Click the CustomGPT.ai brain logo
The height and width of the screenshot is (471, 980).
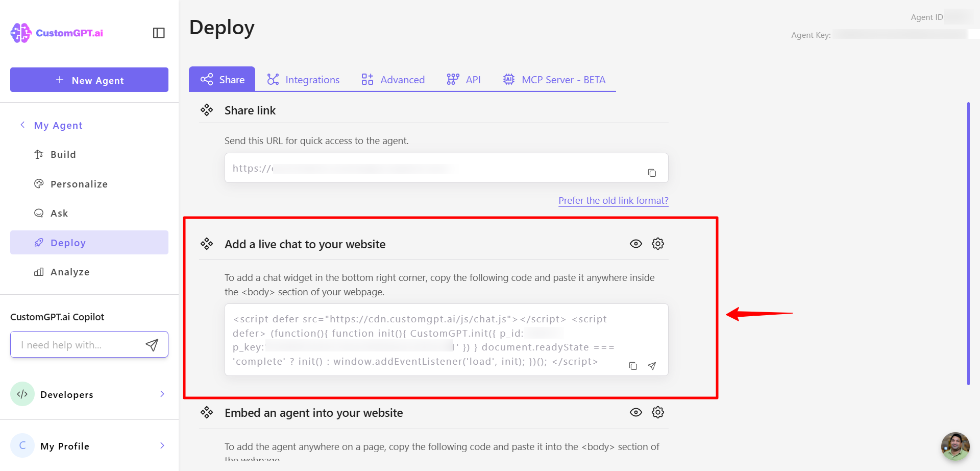point(21,33)
